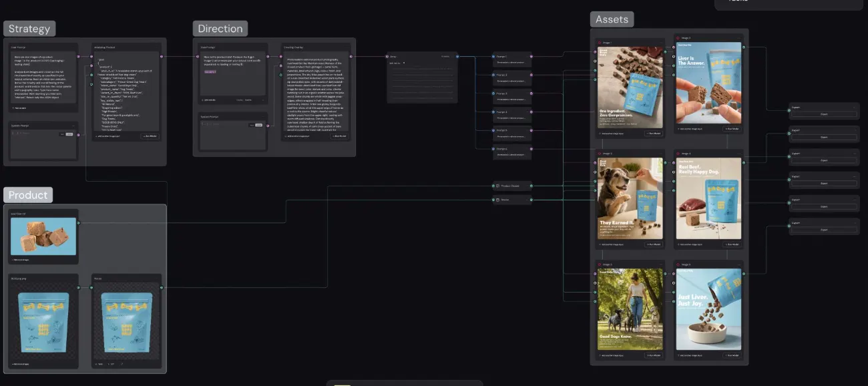Viewport: 868px width, 386px height.
Task: Click the output port of the Array node
Action: click(457, 57)
